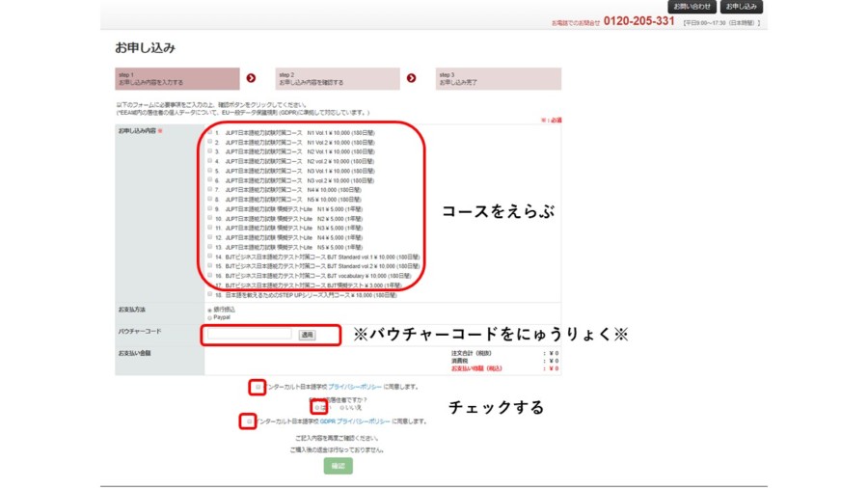Check course 18 STEP UP入門コース checkbox
Screen dimensions: 868x488
(x=210, y=295)
